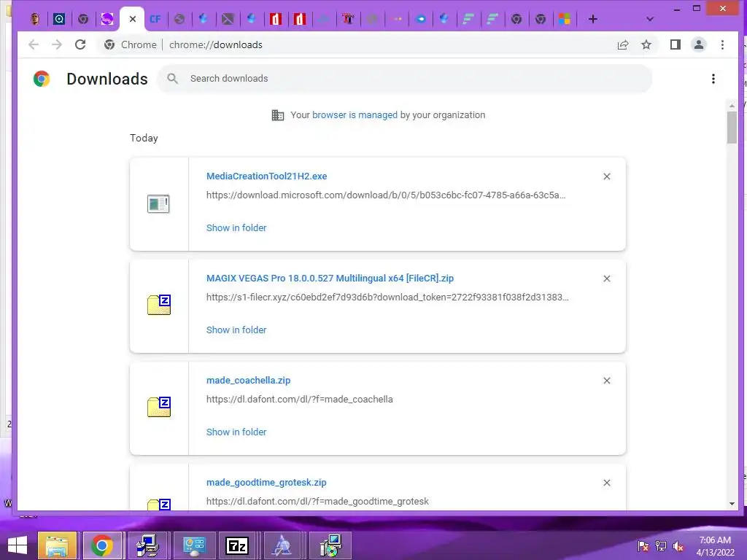Open Chrome's three-dot main menu

(722, 44)
